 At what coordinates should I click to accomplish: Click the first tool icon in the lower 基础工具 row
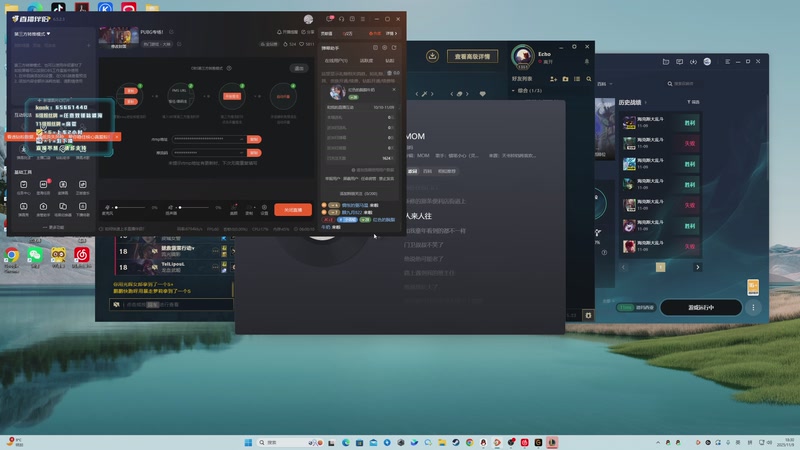[23, 206]
